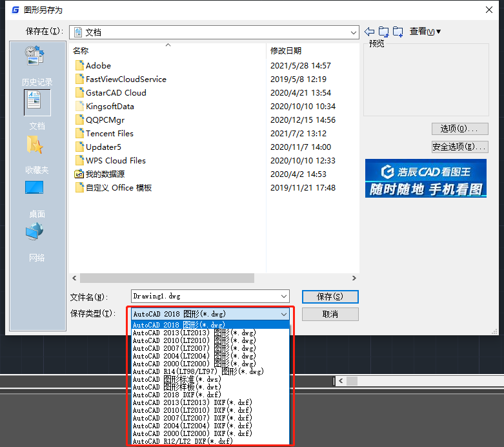Collapse the 保存类型 file type dropdown
Screen dimensions: 504x447
click(x=284, y=314)
